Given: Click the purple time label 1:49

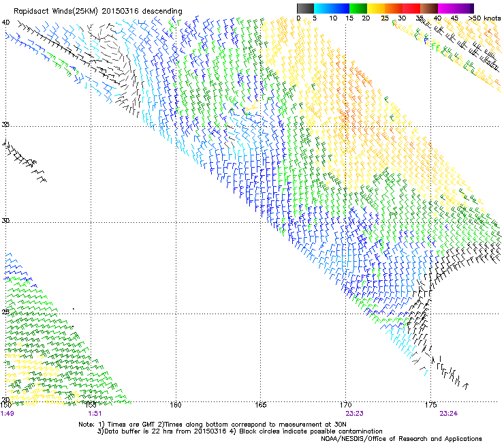Looking at the screenshot, I should [7, 414].
